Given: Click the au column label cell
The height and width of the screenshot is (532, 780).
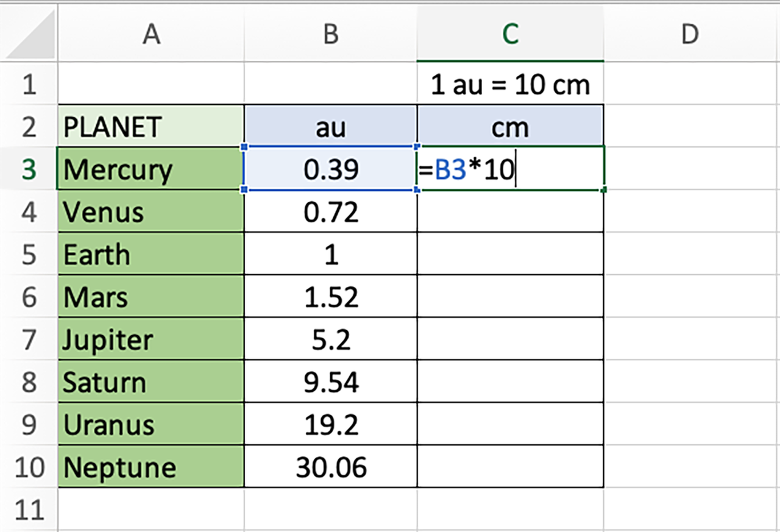Looking at the screenshot, I should [x=330, y=127].
